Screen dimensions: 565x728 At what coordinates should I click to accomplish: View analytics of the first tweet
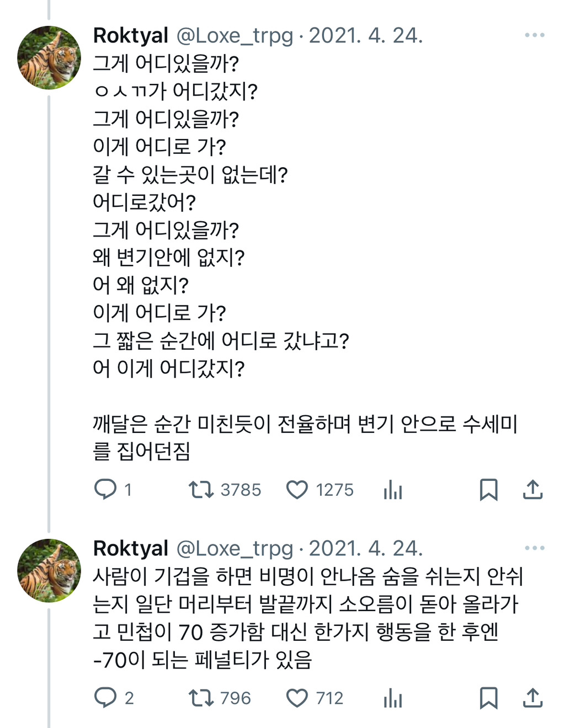pos(393,489)
